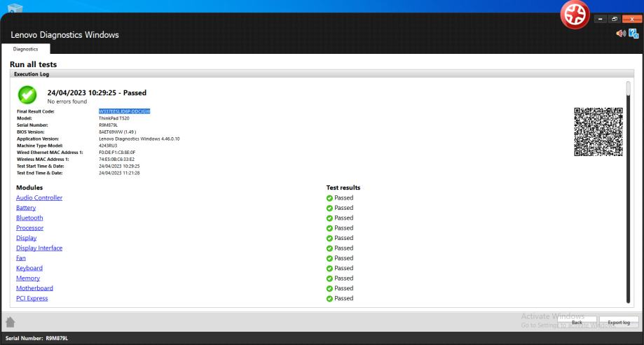Screen dimensions: 644x345
Task: Open the Motherboard module link
Action: click(34, 288)
